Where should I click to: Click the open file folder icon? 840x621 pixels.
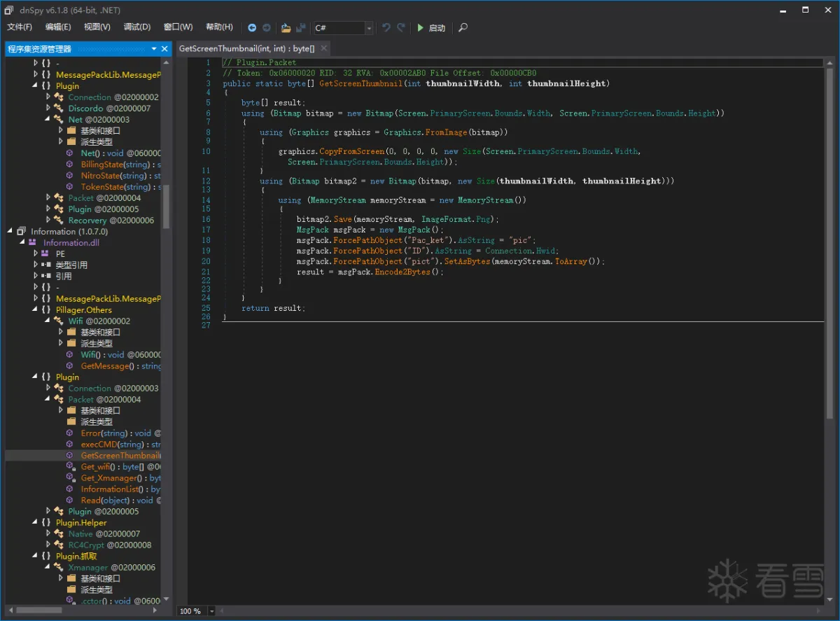pos(286,28)
